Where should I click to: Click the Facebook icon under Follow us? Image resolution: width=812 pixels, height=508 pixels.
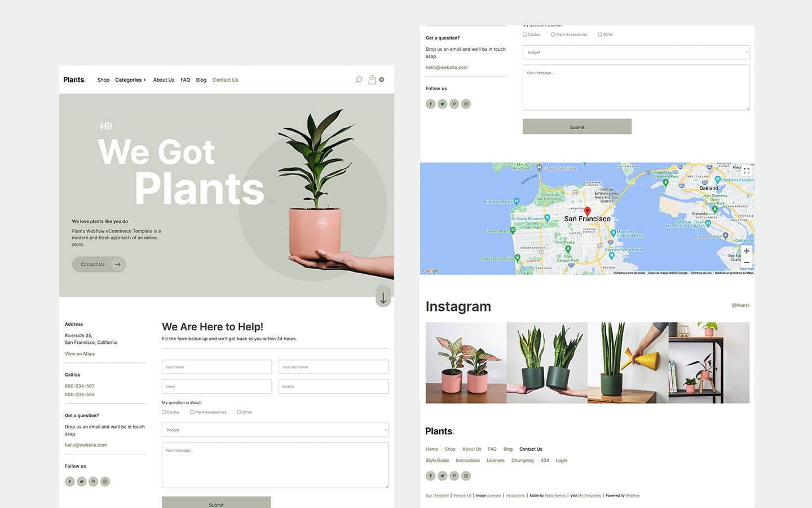[x=69, y=481]
